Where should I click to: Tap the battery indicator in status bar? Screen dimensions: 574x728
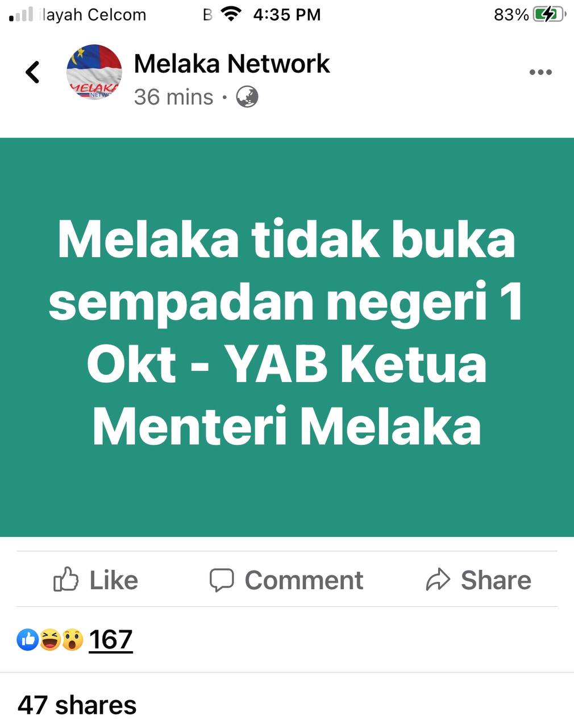[549, 14]
